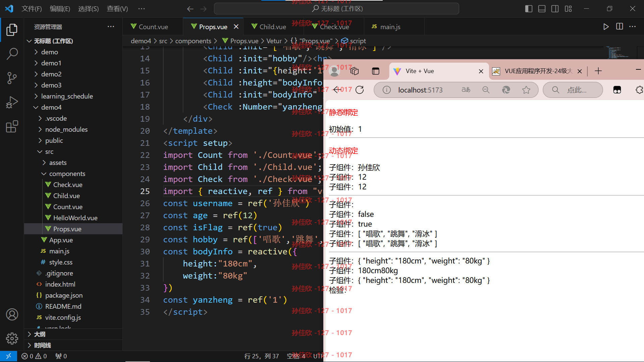
Task: Open new browser tab with plus button
Action: (598, 71)
